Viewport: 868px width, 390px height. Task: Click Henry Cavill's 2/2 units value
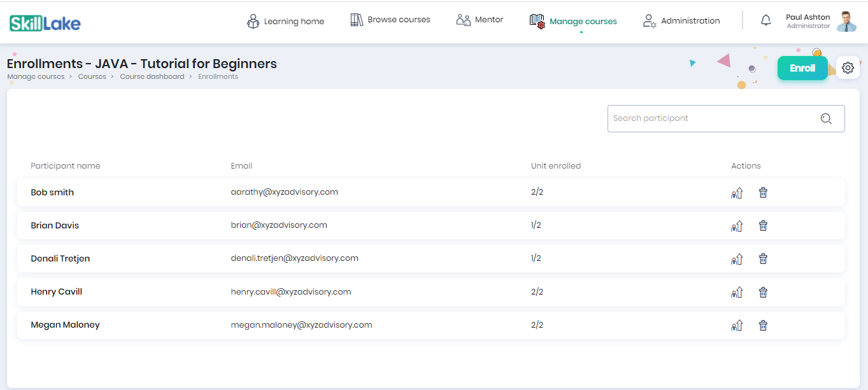[537, 291]
